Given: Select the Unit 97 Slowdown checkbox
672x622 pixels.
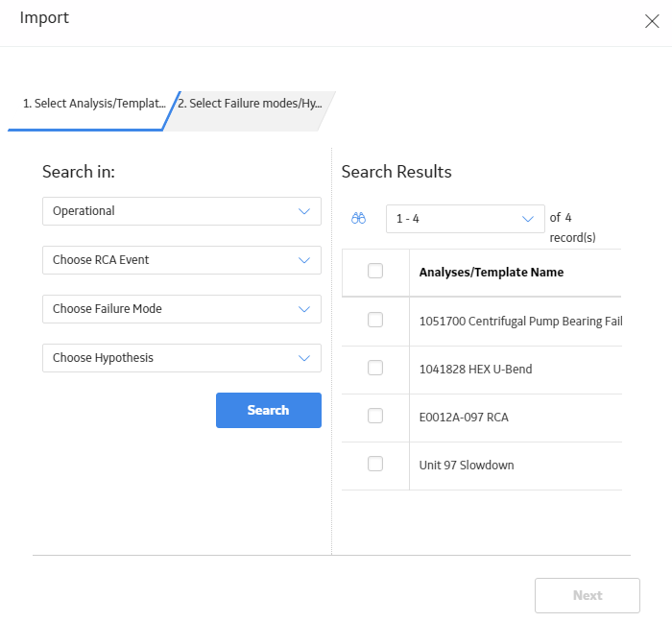Looking at the screenshot, I should coord(375,464).
